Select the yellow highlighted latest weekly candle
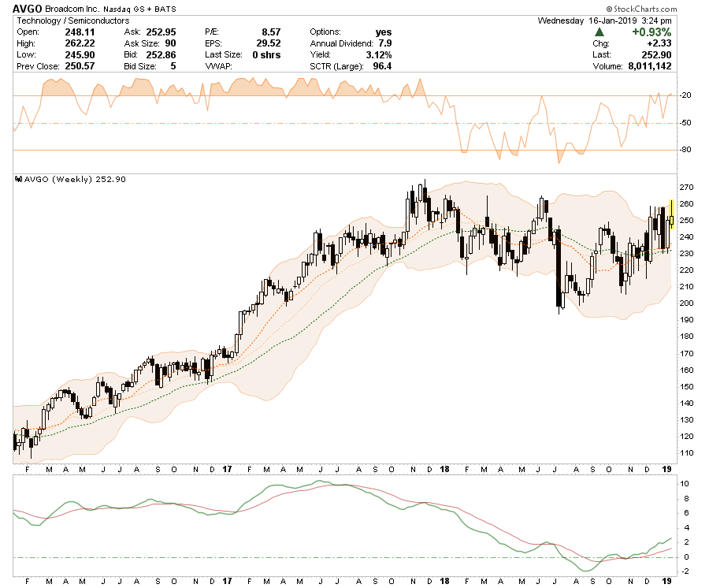Screen dimensions: 709x588 tap(672, 214)
